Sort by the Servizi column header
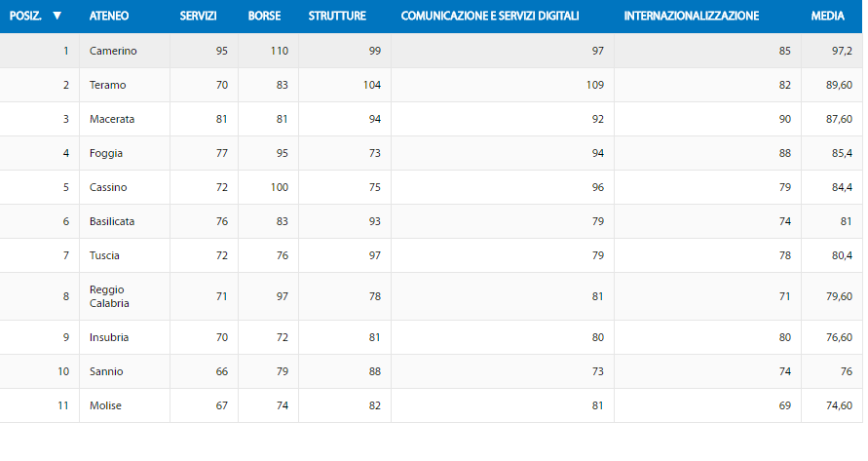The image size is (868, 461). (x=198, y=16)
